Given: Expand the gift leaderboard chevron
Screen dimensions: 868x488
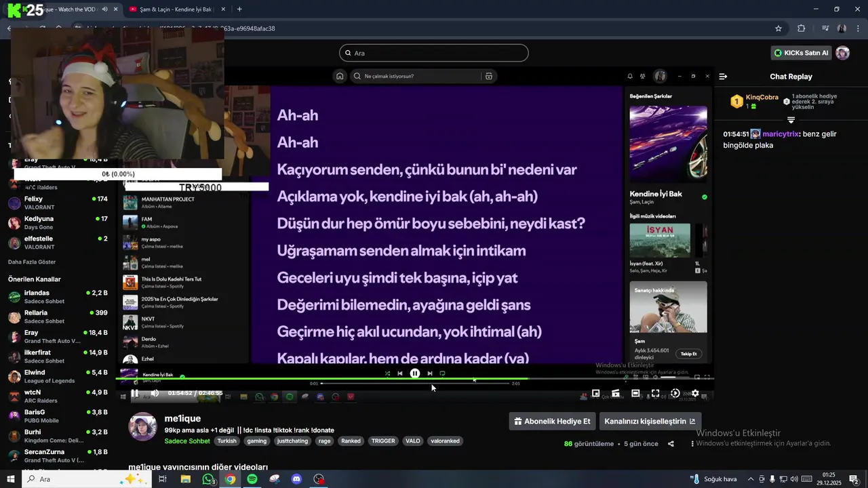Looking at the screenshot, I should coord(791,119).
